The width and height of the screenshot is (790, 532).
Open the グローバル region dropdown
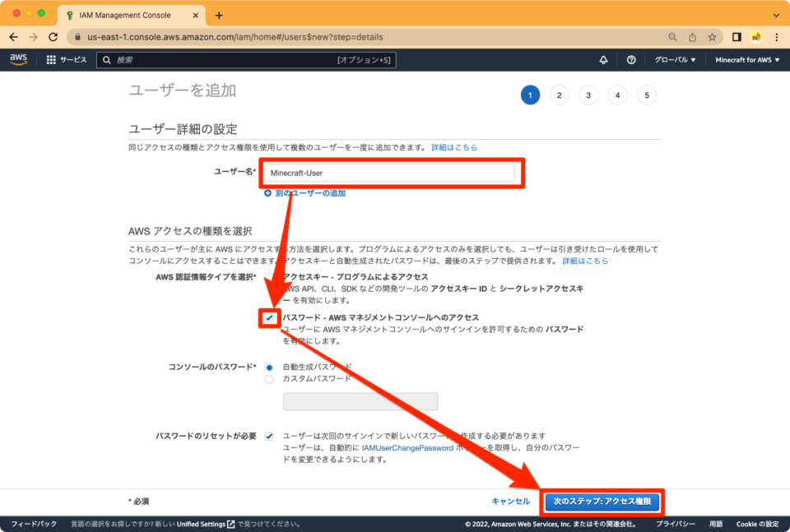click(x=674, y=59)
